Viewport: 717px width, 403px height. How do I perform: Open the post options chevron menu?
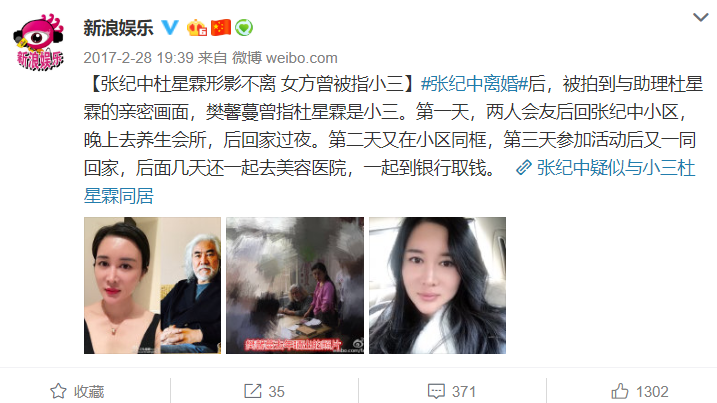pos(701,18)
